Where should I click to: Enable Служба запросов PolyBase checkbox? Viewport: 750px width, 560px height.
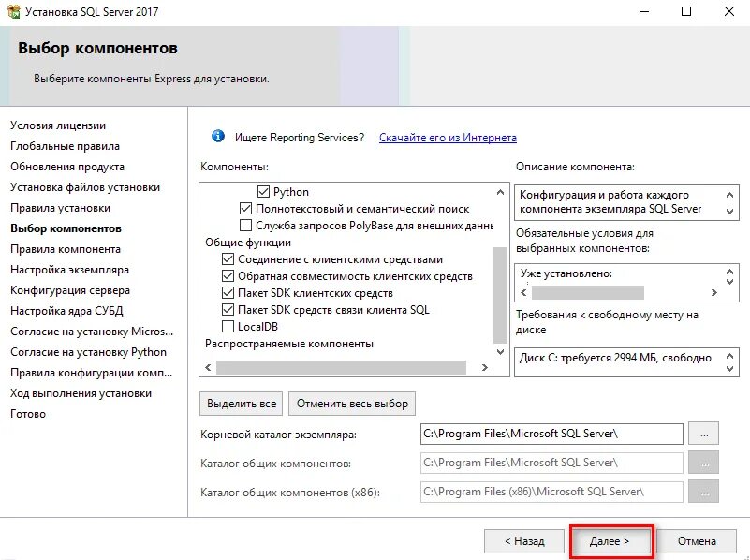coord(245,226)
